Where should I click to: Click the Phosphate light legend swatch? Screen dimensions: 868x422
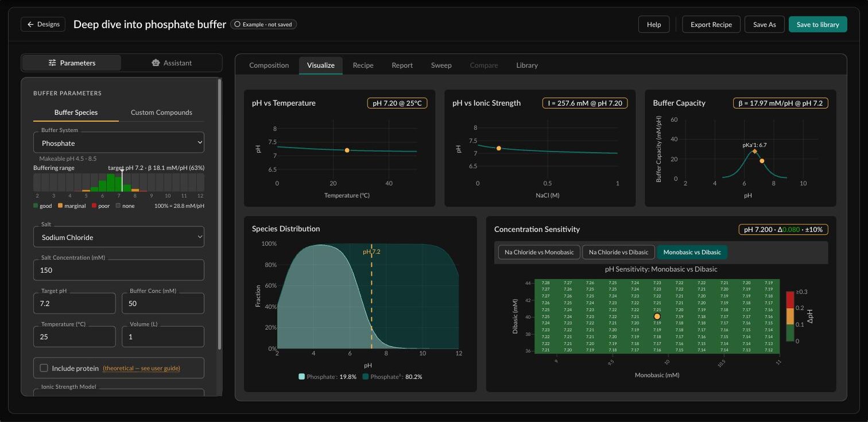click(x=301, y=377)
